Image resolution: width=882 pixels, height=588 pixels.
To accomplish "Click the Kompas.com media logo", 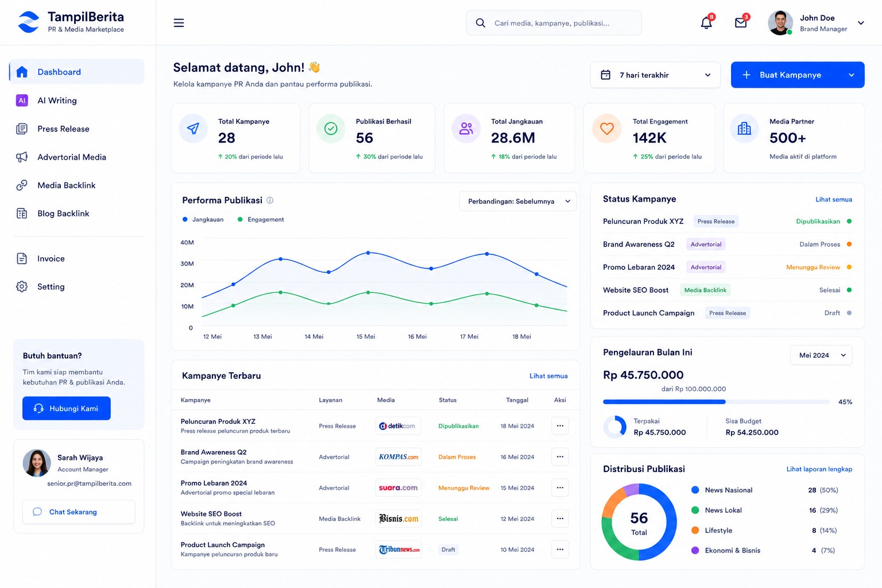I will 399,457.
